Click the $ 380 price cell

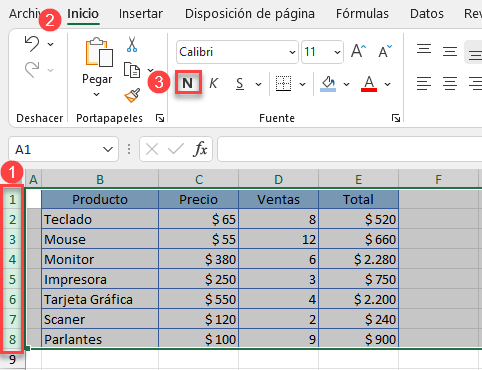click(199, 259)
